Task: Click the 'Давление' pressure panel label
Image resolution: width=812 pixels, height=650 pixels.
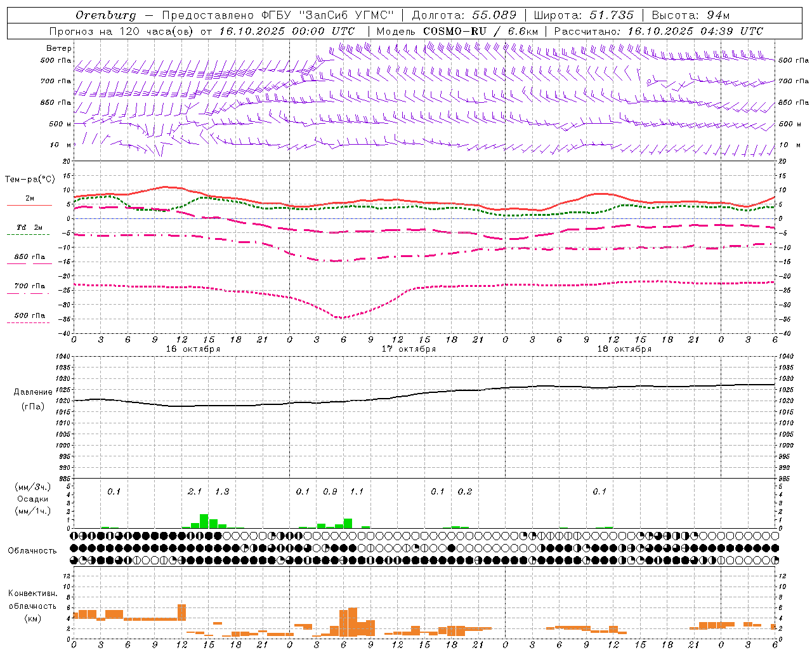Action: (x=33, y=392)
